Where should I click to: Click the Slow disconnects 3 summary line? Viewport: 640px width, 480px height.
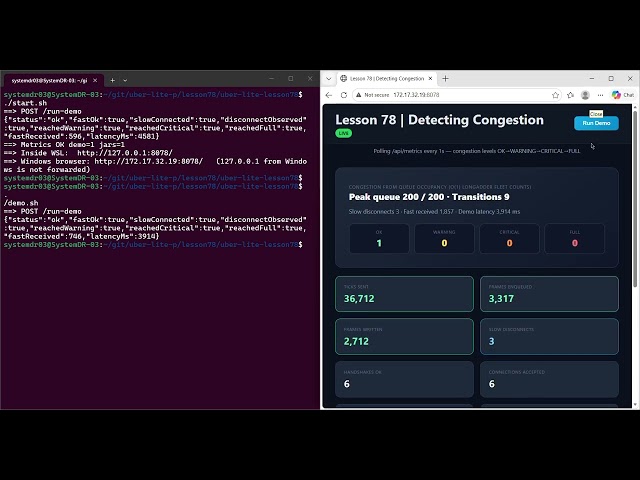(434, 212)
